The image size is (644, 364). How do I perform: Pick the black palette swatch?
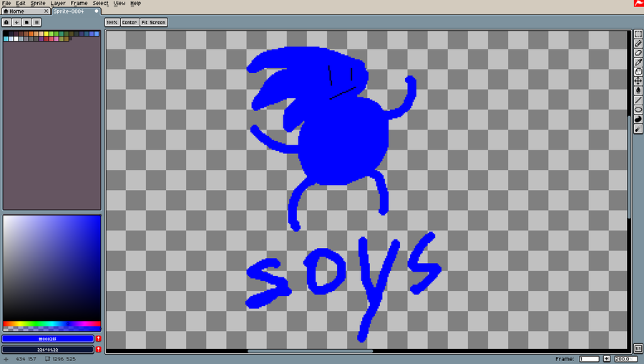click(6, 34)
